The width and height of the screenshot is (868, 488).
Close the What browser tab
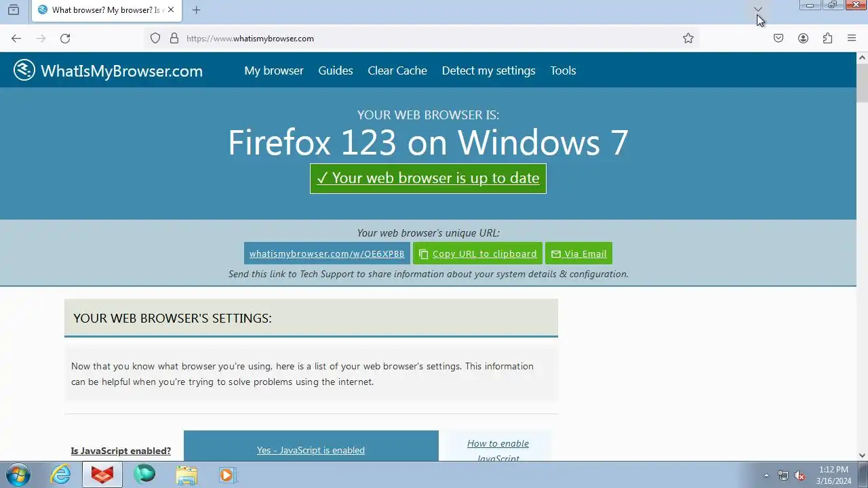tap(171, 10)
